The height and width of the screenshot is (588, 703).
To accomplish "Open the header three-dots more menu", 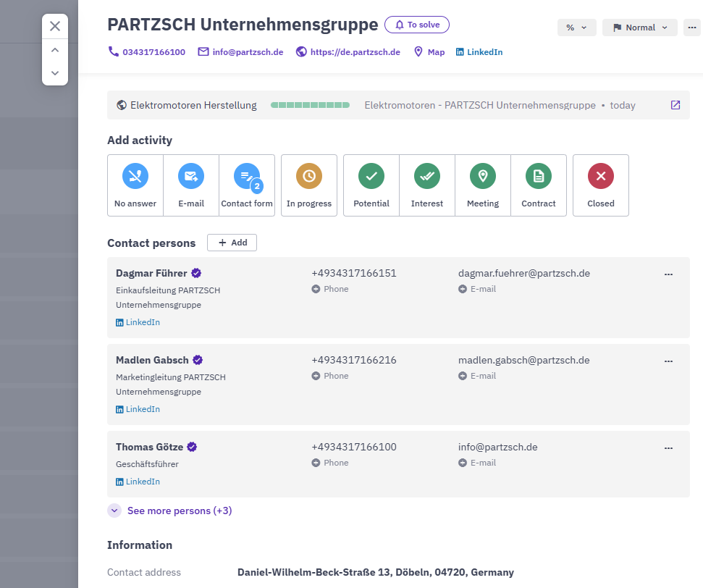I will pos(692,28).
